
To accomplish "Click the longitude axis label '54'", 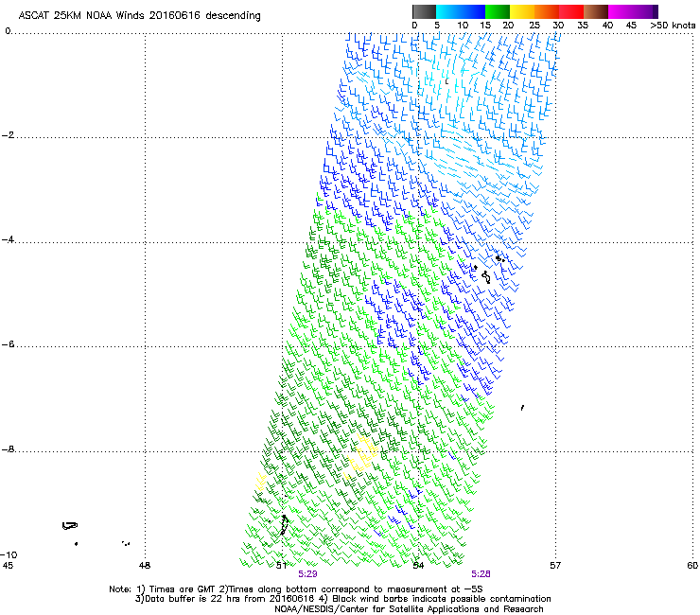I will (x=418, y=566).
